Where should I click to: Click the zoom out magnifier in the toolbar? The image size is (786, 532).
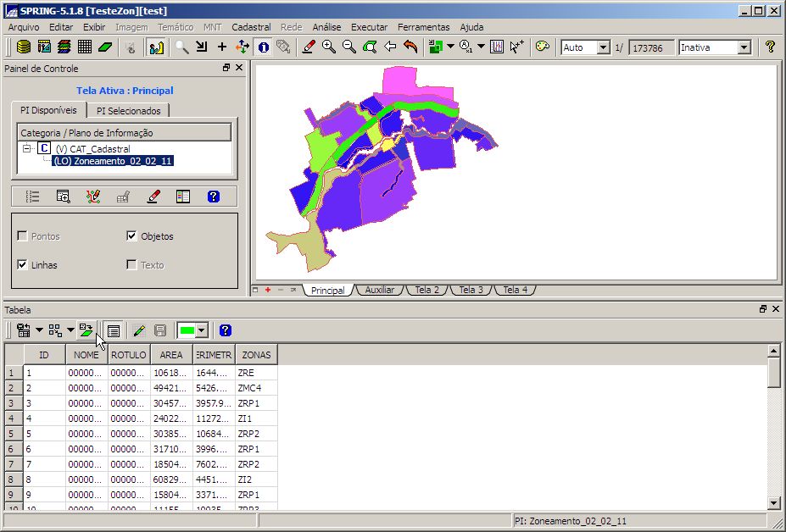pyautogui.click(x=349, y=47)
